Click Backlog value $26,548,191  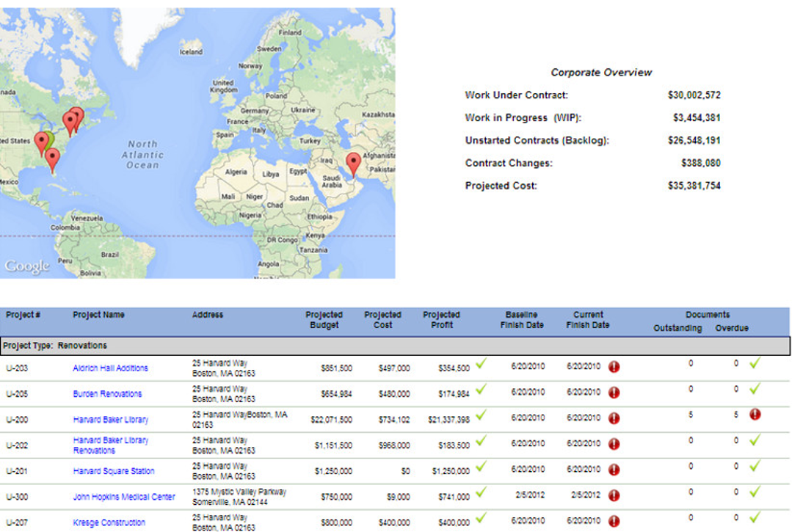tap(694, 140)
